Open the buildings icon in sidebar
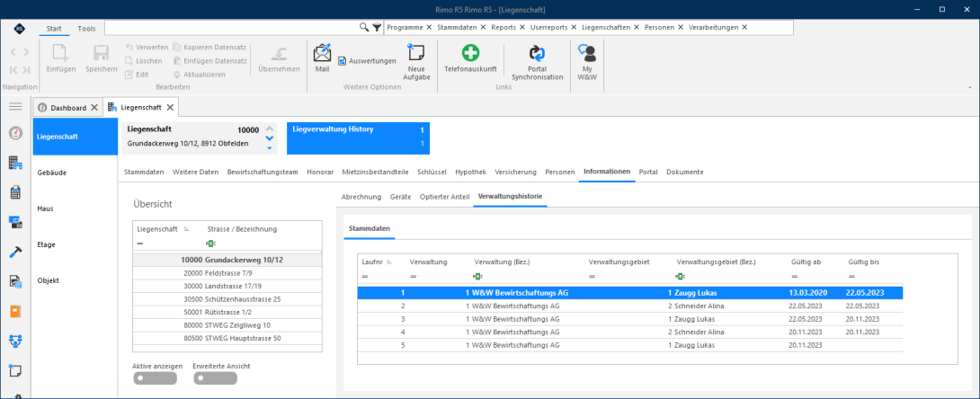This screenshot has height=399, width=980. (15, 164)
